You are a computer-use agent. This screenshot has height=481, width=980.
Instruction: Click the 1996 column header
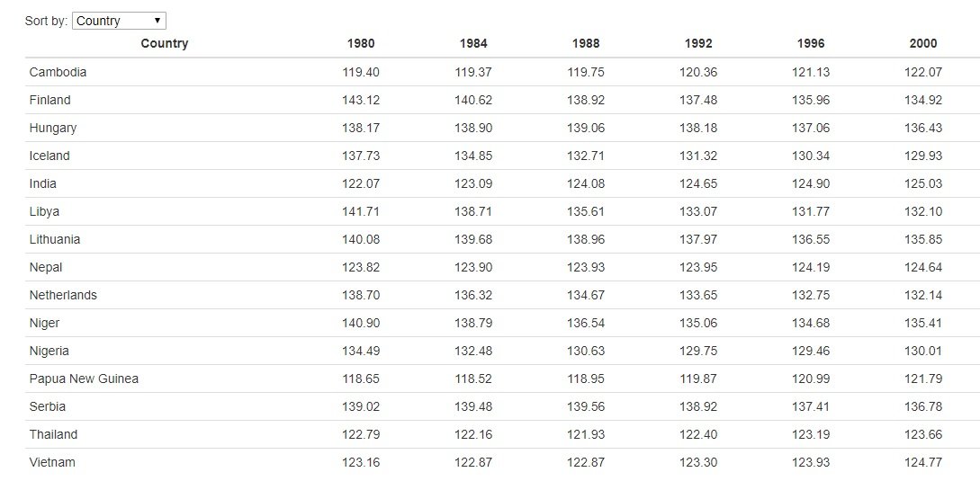(x=811, y=43)
